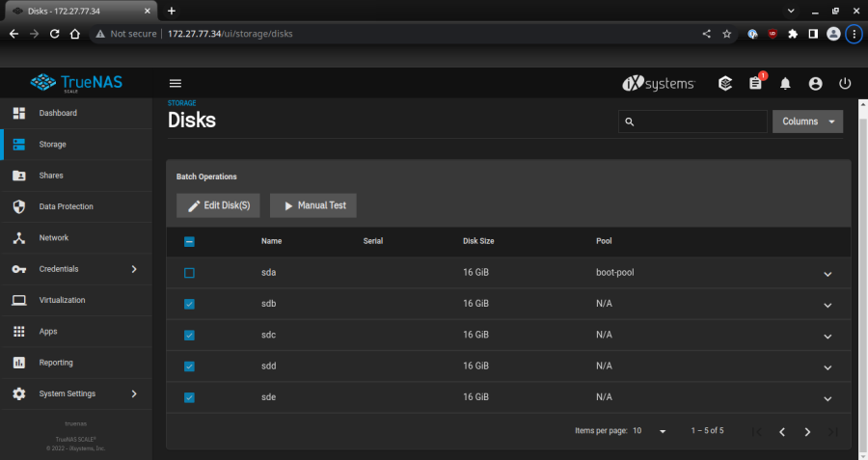Click the Edit Disk(S) button
This screenshot has height=460, width=868.
pyautogui.click(x=218, y=205)
